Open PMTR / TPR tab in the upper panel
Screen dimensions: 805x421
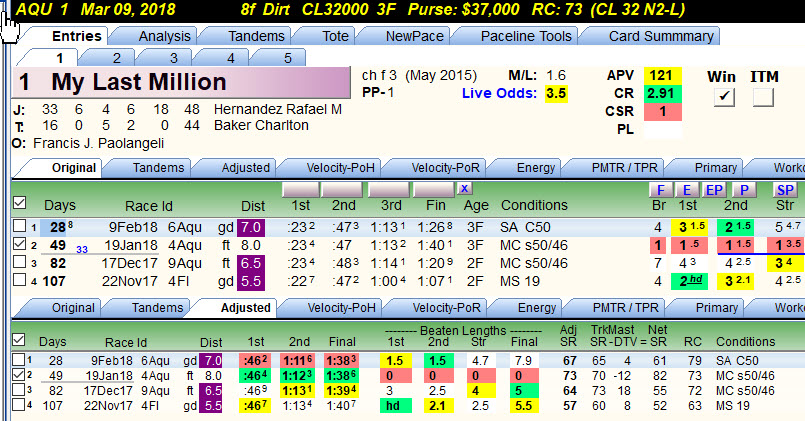624,168
